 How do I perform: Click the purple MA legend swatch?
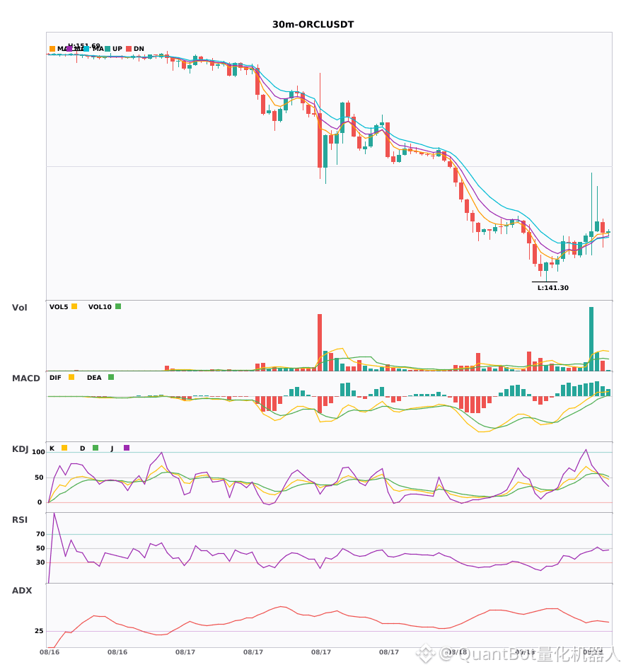[69, 49]
